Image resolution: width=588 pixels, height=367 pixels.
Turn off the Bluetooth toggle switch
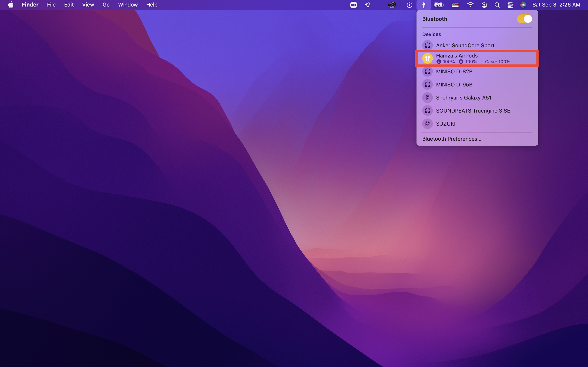click(x=524, y=19)
